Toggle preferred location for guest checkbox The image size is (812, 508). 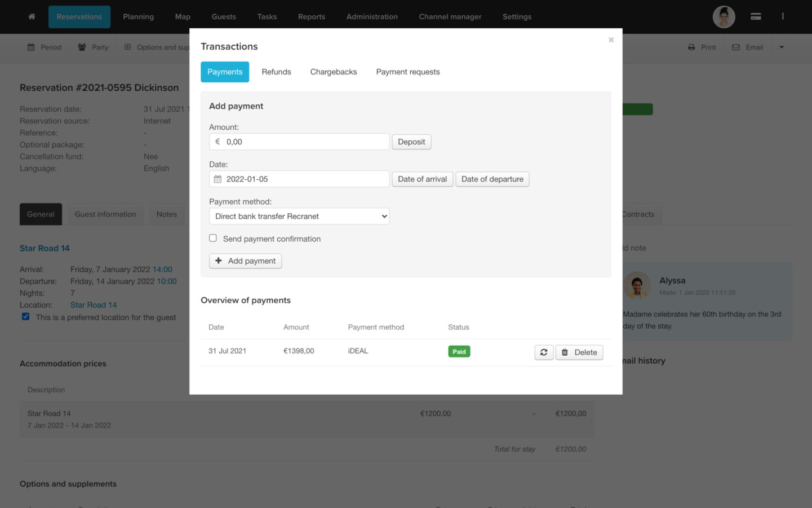[x=26, y=317]
